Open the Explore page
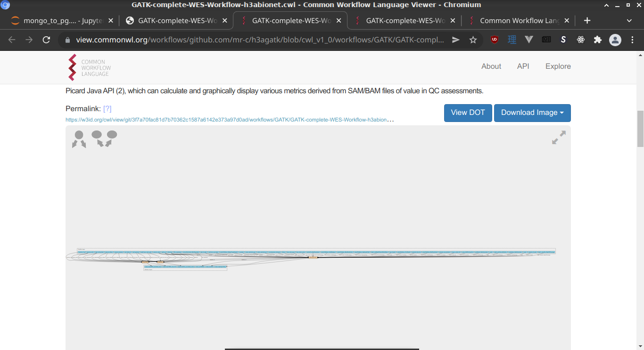644x350 pixels. point(558,66)
